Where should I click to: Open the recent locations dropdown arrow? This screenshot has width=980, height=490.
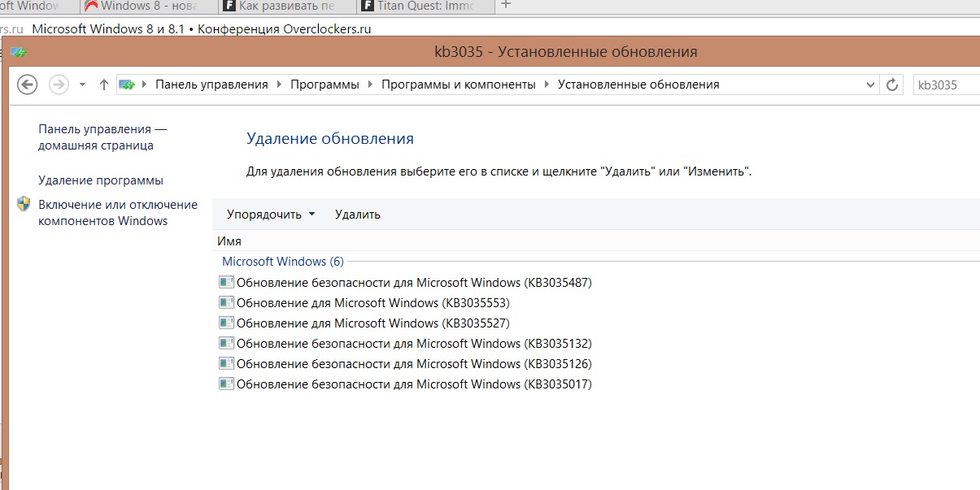pyautogui.click(x=82, y=85)
